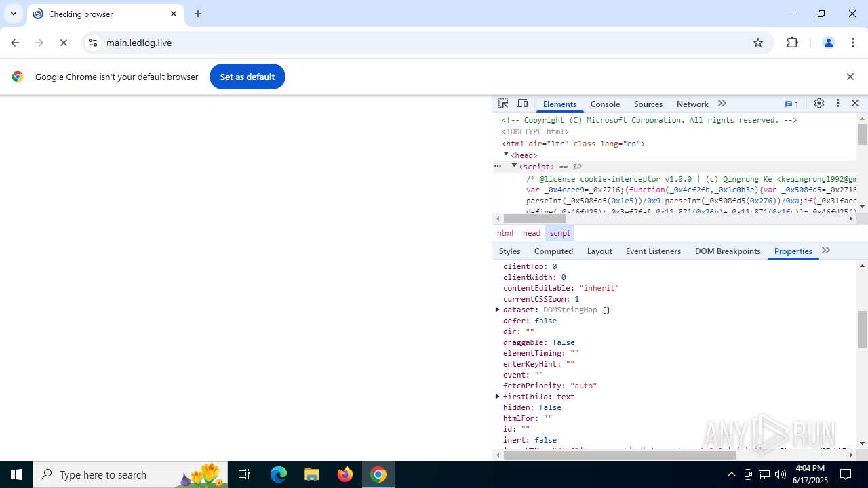Go back to the previous page
The width and height of the screenshot is (868, 488).
pyautogui.click(x=15, y=43)
